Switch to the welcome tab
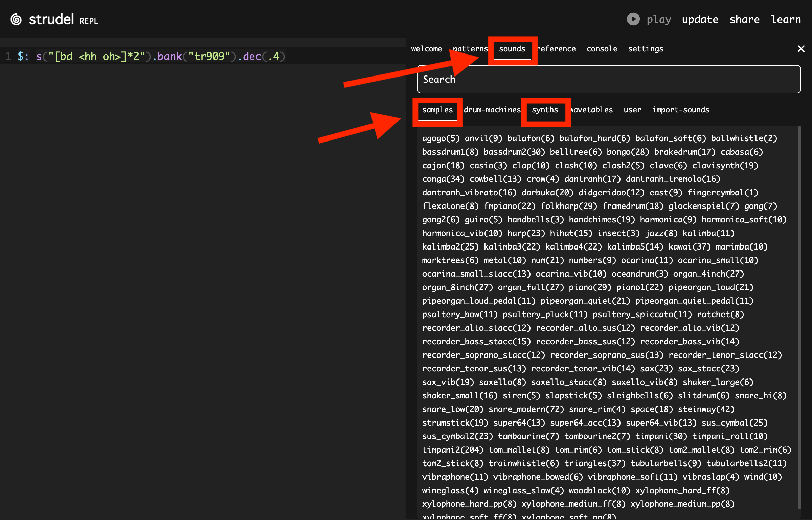The width and height of the screenshot is (812, 520). 426,49
